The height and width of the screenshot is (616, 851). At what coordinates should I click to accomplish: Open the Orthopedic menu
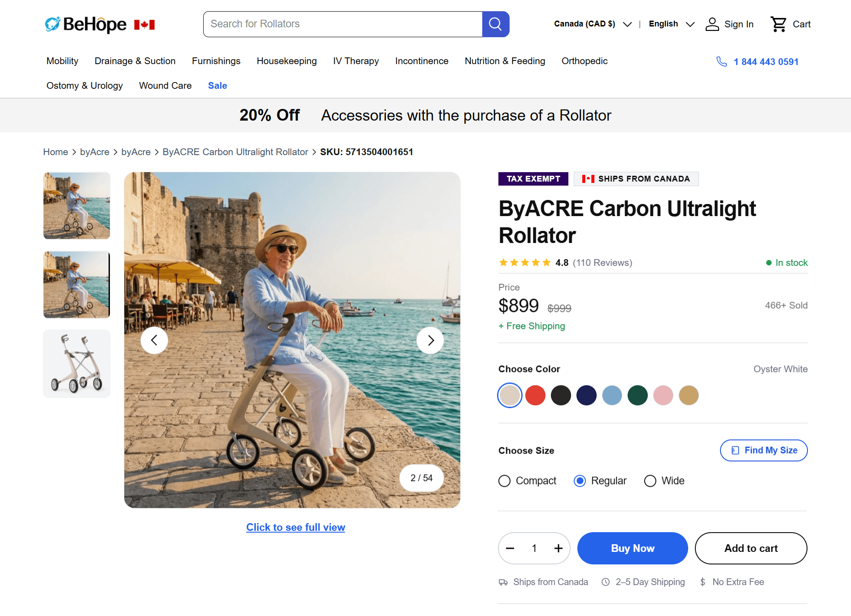pos(585,61)
